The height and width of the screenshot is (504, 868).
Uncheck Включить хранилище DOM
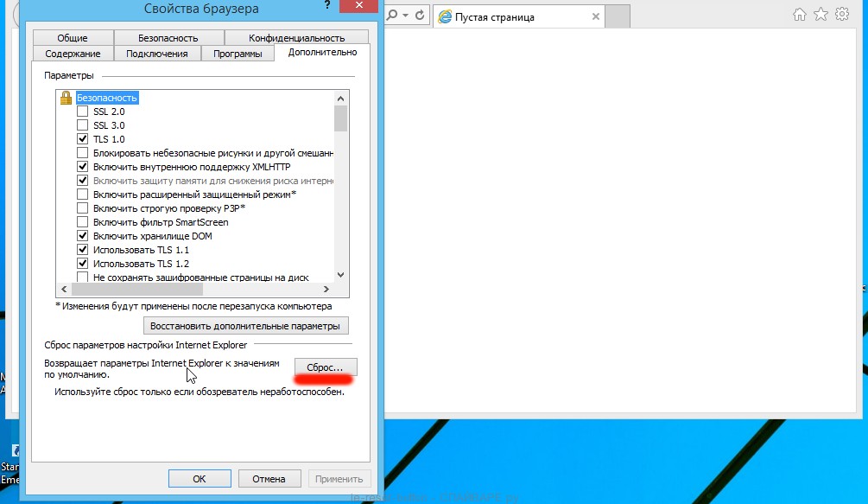click(83, 236)
